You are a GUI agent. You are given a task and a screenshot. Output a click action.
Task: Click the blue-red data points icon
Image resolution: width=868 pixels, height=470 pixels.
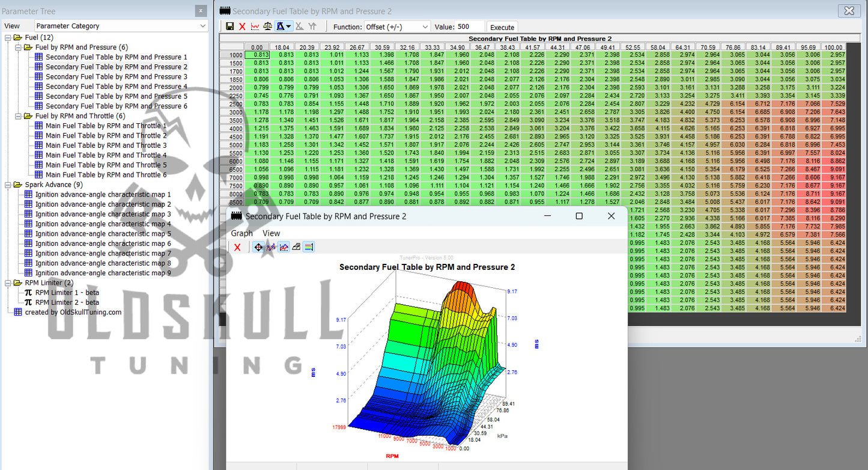(271, 247)
